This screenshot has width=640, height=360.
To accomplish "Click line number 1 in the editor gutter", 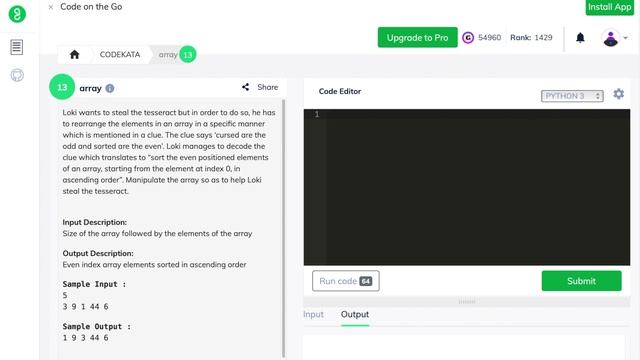I will [x=317, y=114].
